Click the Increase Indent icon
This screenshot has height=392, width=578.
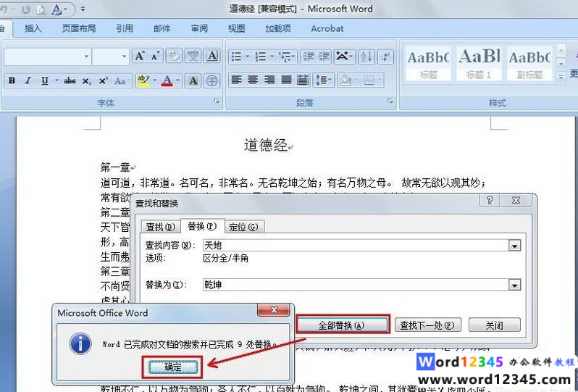point(324,57)
